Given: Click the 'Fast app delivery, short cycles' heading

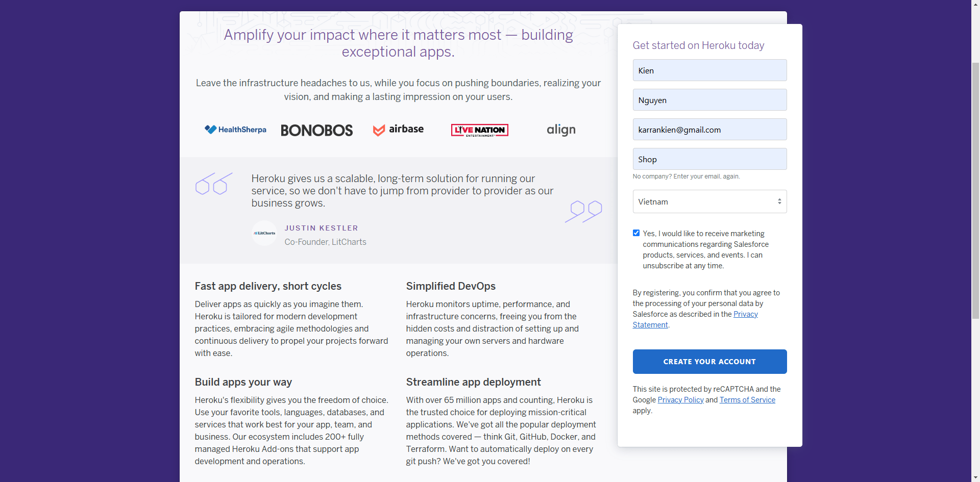Looking at the screenshot, I should pyautogui.click(x=268, y=286).
